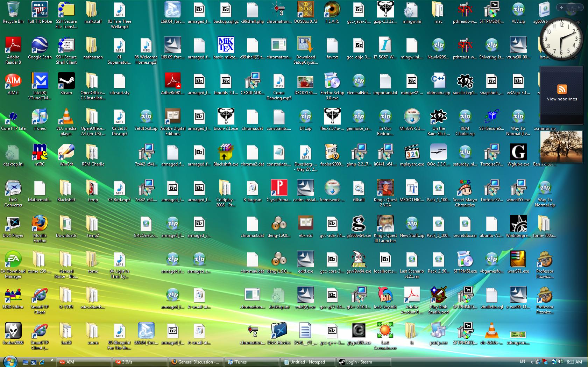Click the volume speaker tray icon

click(561, 362)
